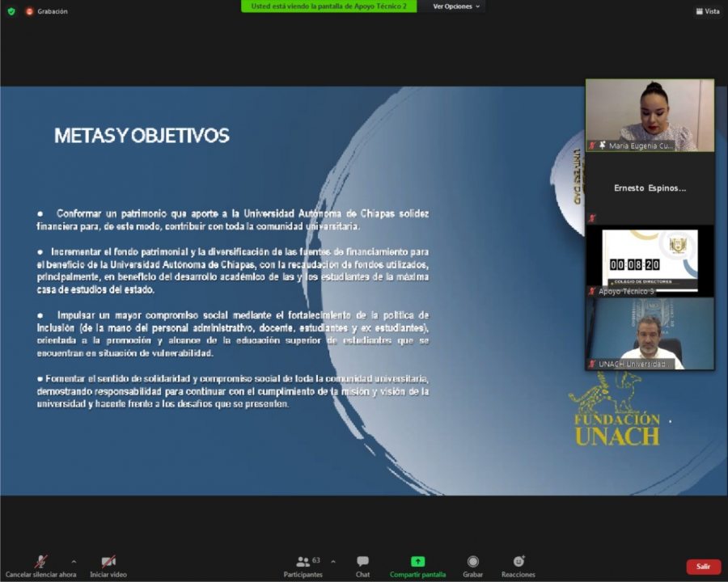Select the Ernesto Espinos participant tile
The width and height of the screenshot is (728, 582).
point(650,188)
